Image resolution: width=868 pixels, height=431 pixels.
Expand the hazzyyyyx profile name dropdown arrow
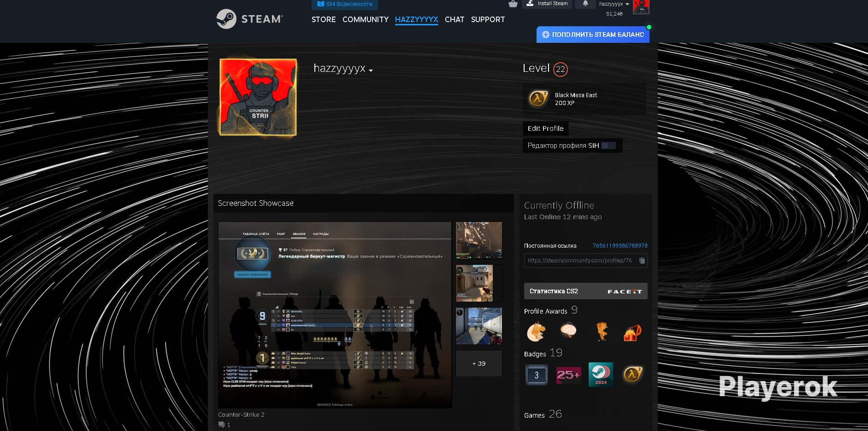point(371,70)
